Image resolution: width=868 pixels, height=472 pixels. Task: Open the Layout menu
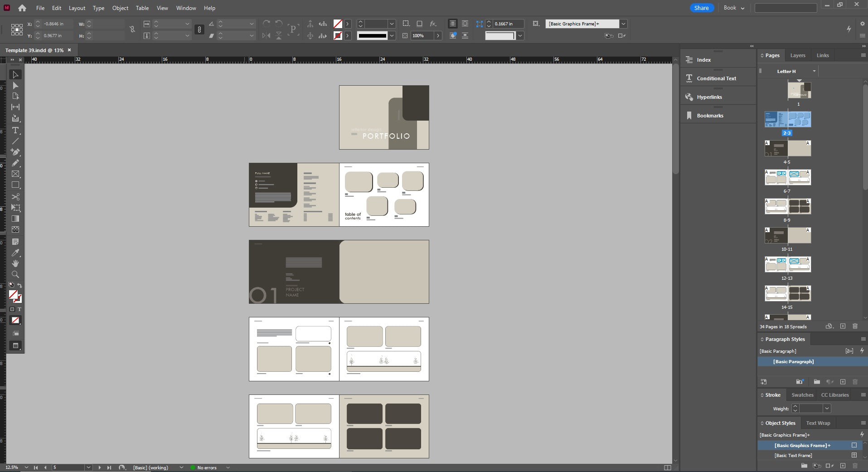[x=77, y=8]
